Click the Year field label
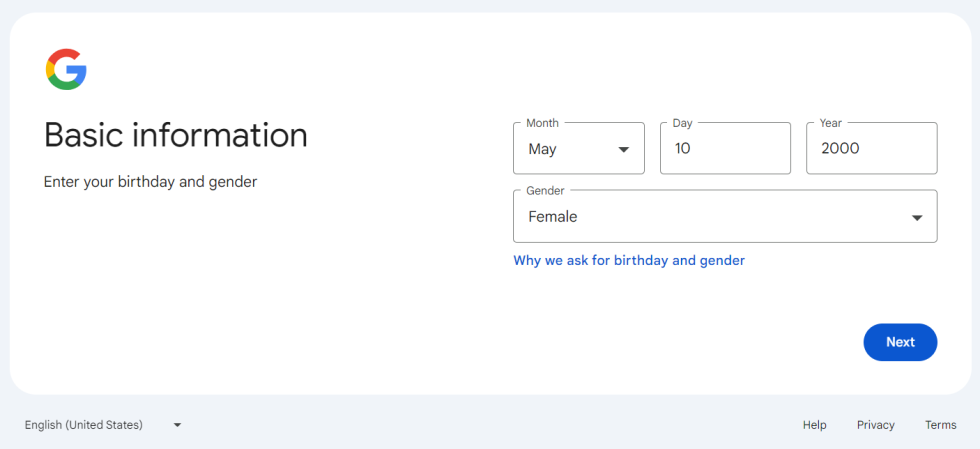Viewport: 980px width, 449px height. [831, 123]
